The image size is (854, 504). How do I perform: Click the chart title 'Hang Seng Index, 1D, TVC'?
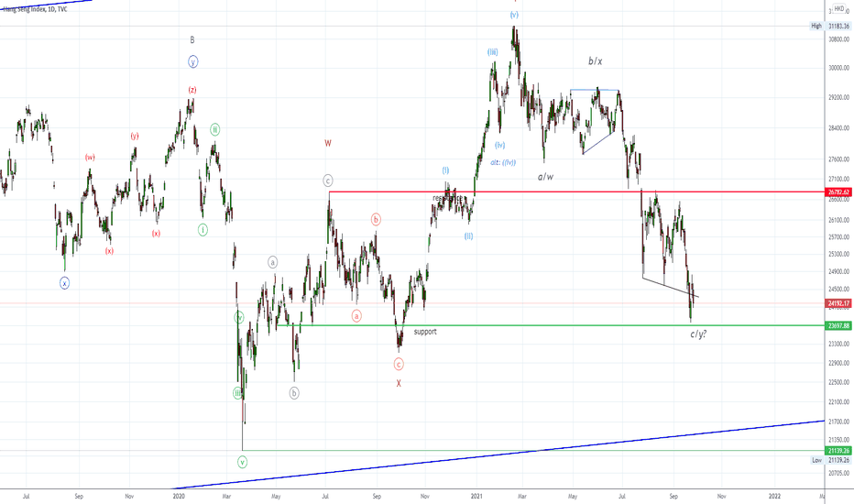pos(35,9)
